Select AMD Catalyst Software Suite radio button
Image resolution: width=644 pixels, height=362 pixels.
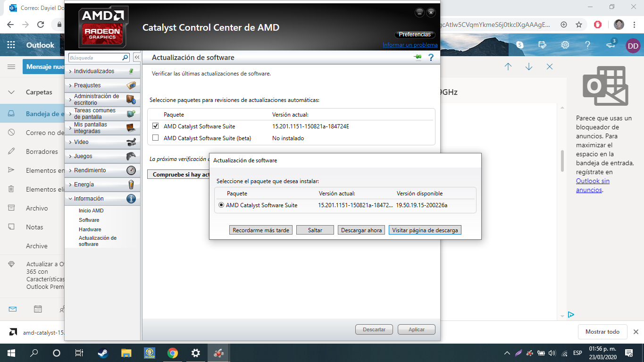tap(221, 205)
